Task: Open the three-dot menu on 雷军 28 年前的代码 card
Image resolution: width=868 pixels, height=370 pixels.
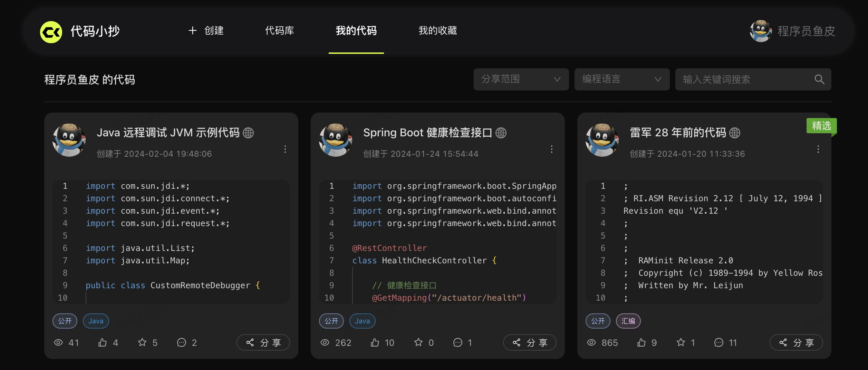Action: pos(818,149)
